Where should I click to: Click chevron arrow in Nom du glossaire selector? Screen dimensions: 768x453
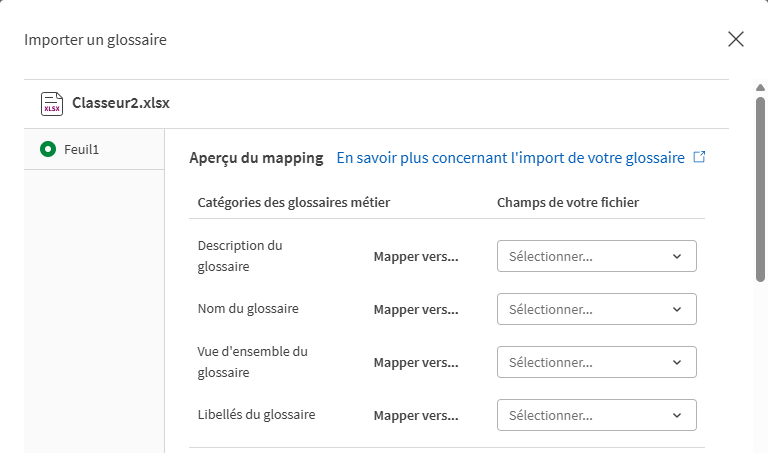tap(677, 309)
